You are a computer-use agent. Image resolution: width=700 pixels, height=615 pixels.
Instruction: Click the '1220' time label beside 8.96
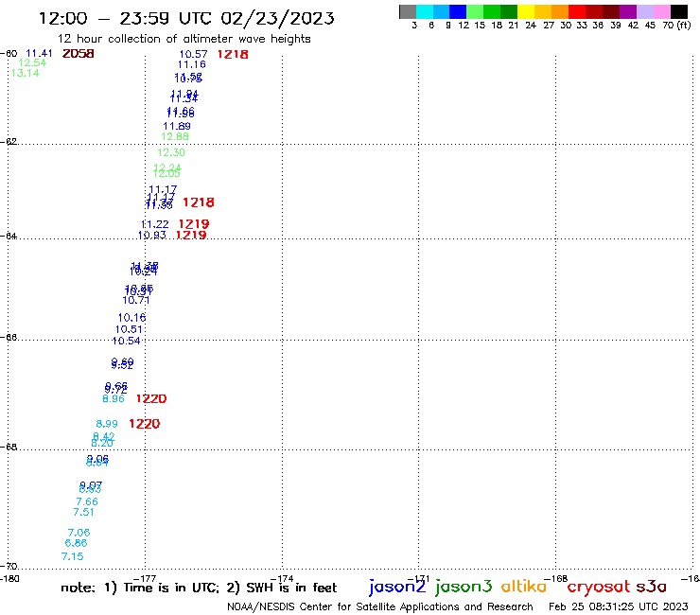[x=151, y=398]
